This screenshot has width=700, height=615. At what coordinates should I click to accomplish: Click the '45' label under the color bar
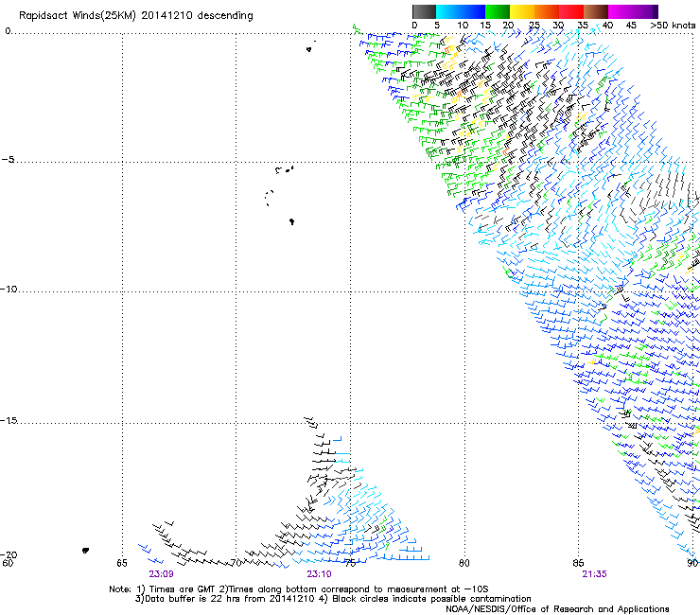pyautogui.click(x=631, y=25)
